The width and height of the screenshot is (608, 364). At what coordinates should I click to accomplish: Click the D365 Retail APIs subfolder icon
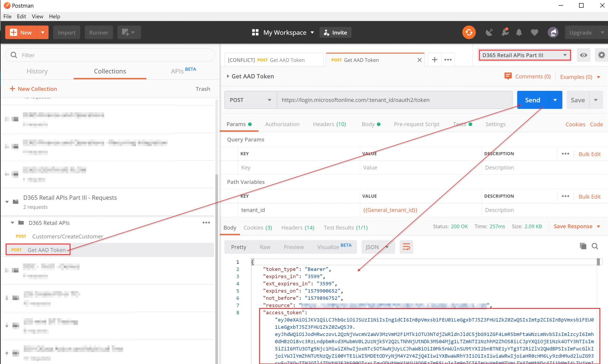pyautogui.click(x=21, y=223)
